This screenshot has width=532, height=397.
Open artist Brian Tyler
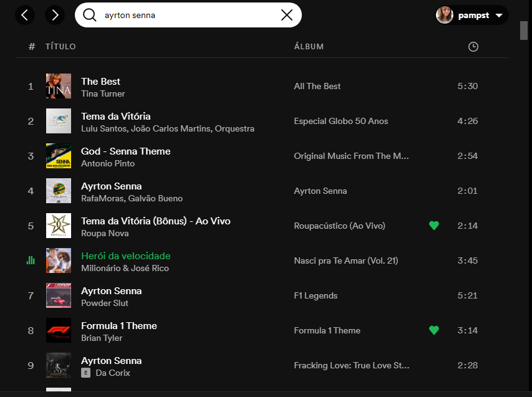[102, 338]
